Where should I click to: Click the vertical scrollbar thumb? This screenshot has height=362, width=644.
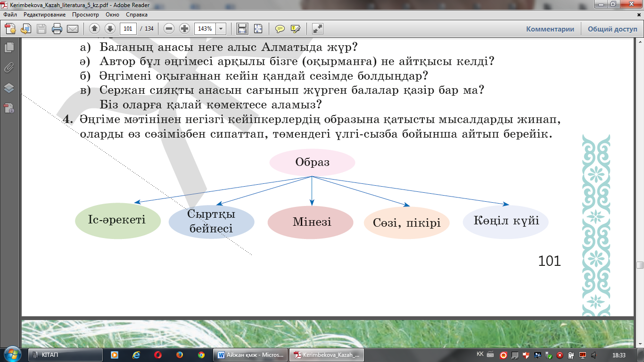(x=640, y=265)
